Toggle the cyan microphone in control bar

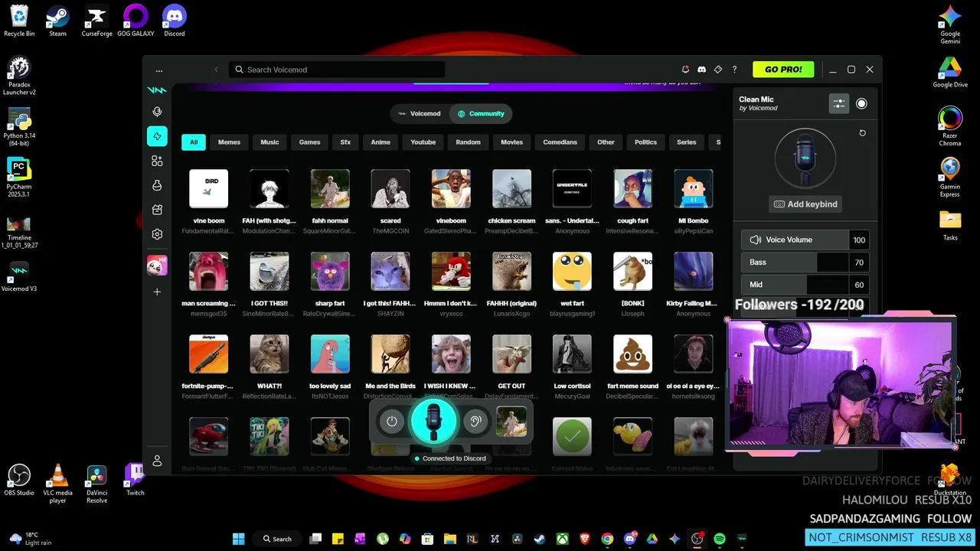(x=433, y=421)
